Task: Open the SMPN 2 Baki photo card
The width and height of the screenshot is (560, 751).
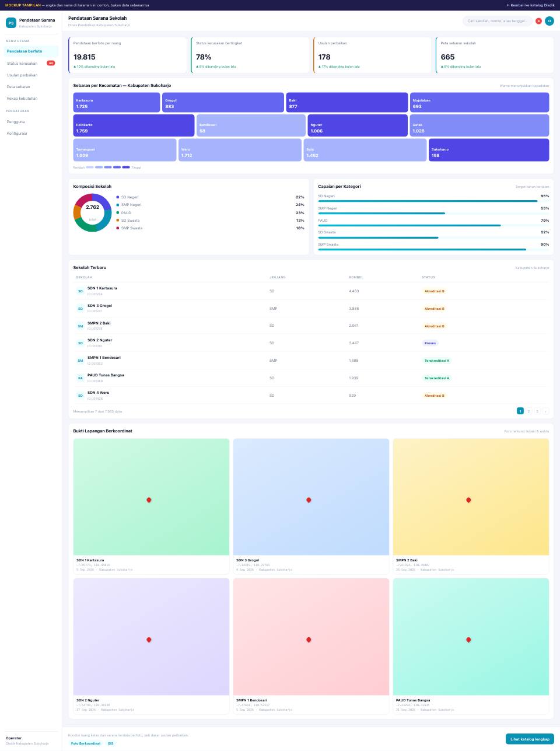Action: click(471, 507)
